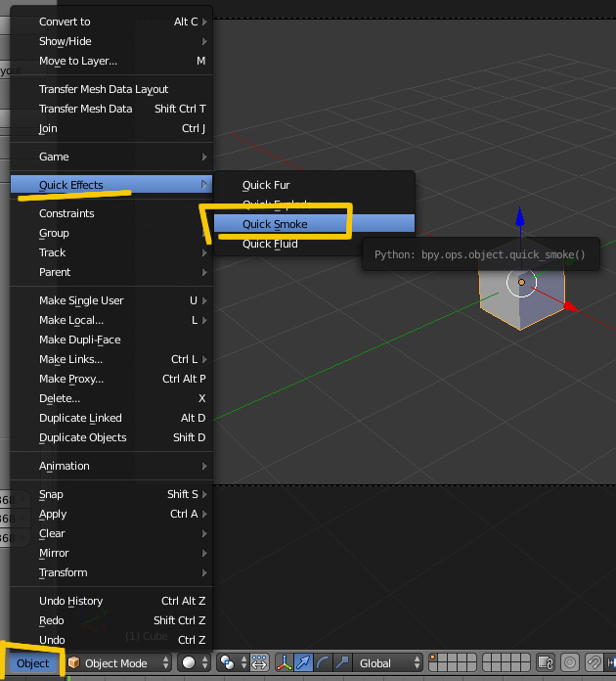Select Transfer Mesh Data entry
Screen dimensions: 616x681
tap(111, 109)
